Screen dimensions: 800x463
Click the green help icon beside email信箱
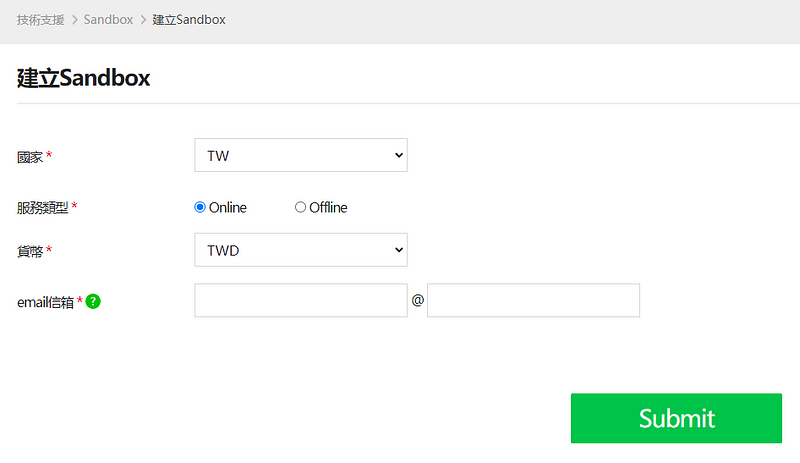(93, 301)
